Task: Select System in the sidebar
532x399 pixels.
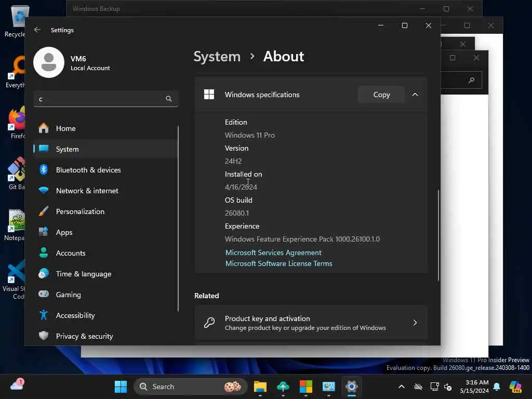Action: coord(105,149)
